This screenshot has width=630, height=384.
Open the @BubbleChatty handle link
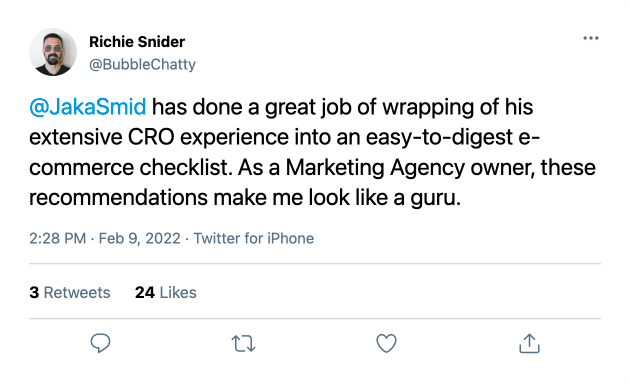click(x=142, y=64)
